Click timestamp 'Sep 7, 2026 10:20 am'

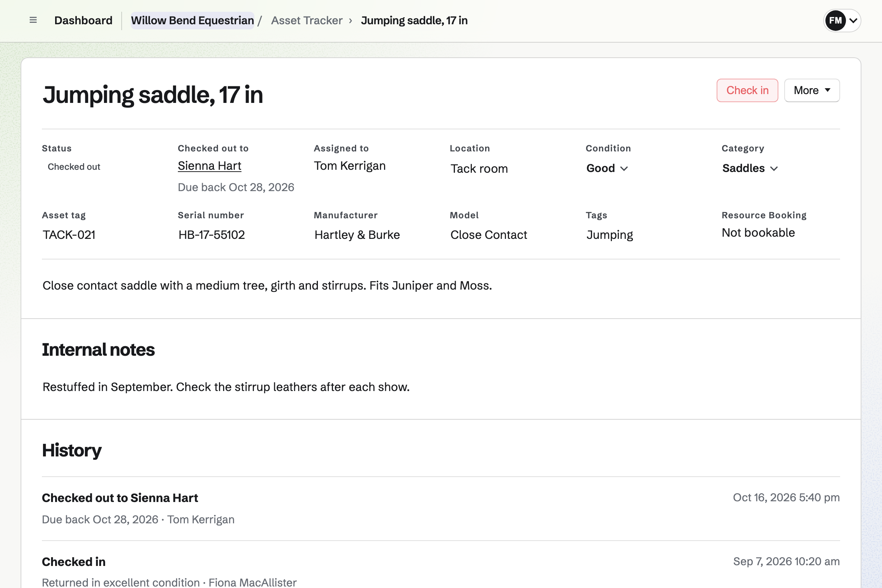coord(786,562)
